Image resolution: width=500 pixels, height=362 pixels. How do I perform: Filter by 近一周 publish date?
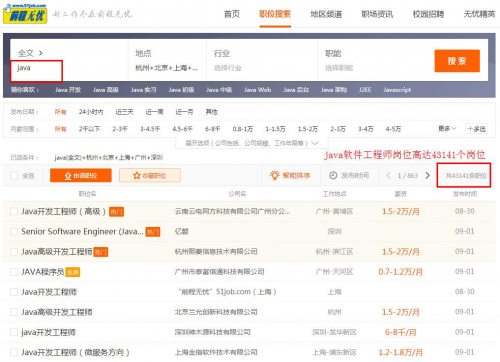(154, 112)
